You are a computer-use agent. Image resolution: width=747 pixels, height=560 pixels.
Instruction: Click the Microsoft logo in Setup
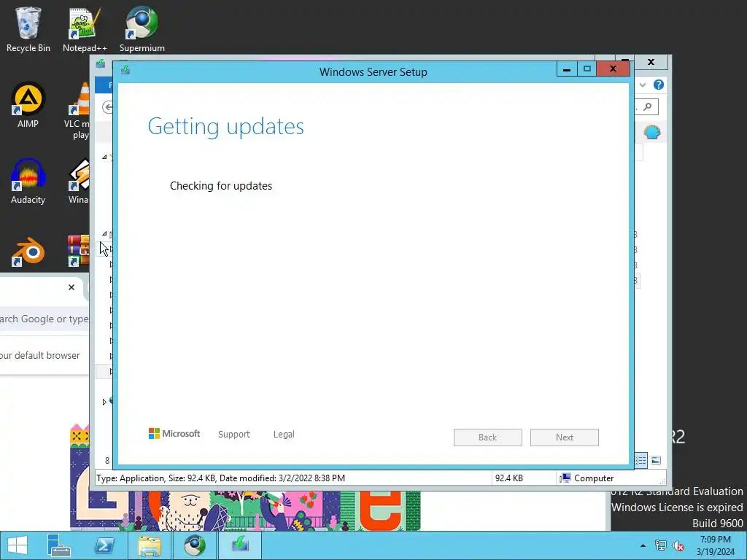(x=174, y=434)
